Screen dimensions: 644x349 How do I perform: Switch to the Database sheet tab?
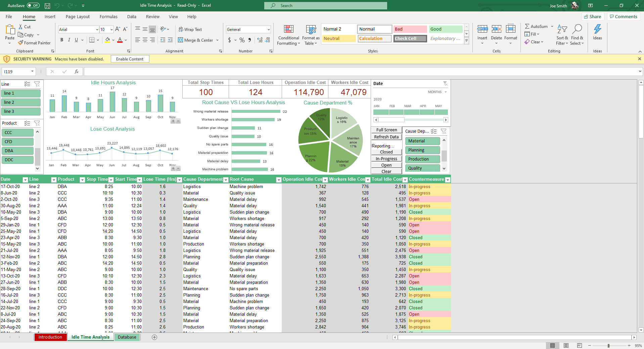click(x=127, y=337)
